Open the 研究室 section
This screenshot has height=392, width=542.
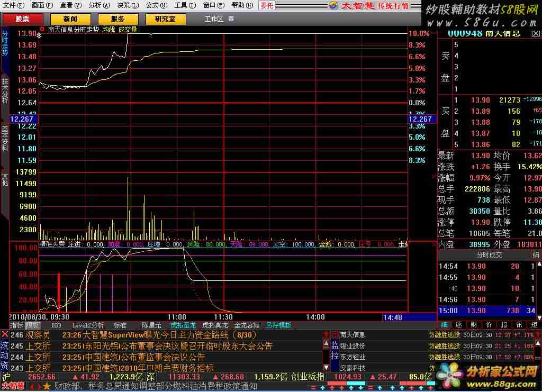tap(166, 19)
